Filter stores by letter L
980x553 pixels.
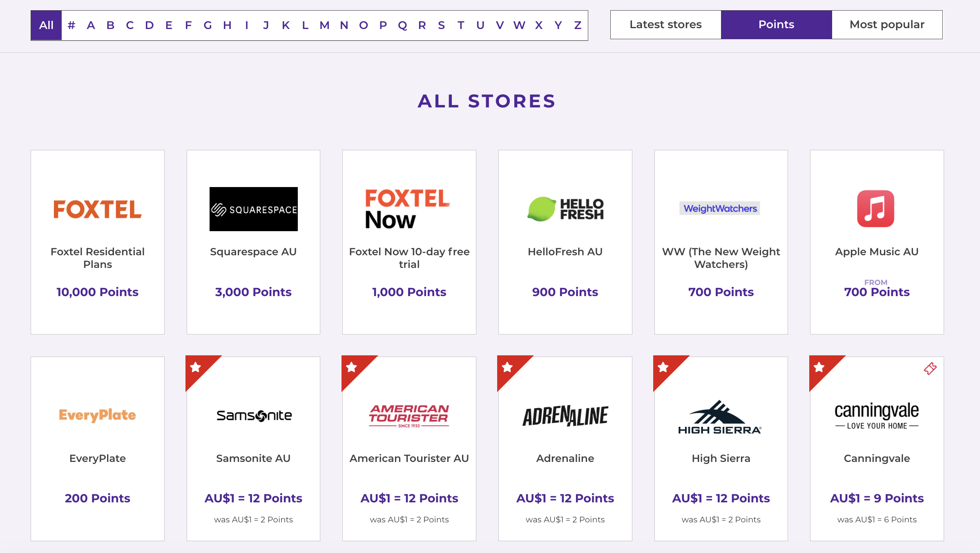[305, 25]
